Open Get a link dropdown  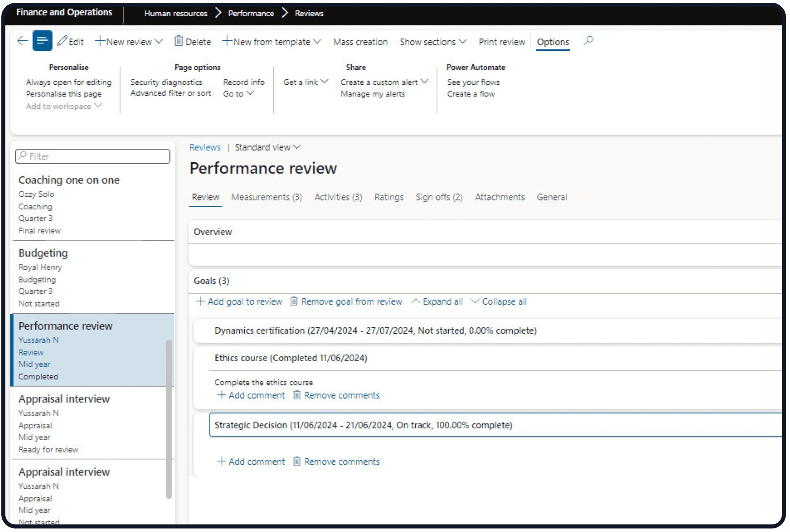pyautogui.click(x=306, y=82)
